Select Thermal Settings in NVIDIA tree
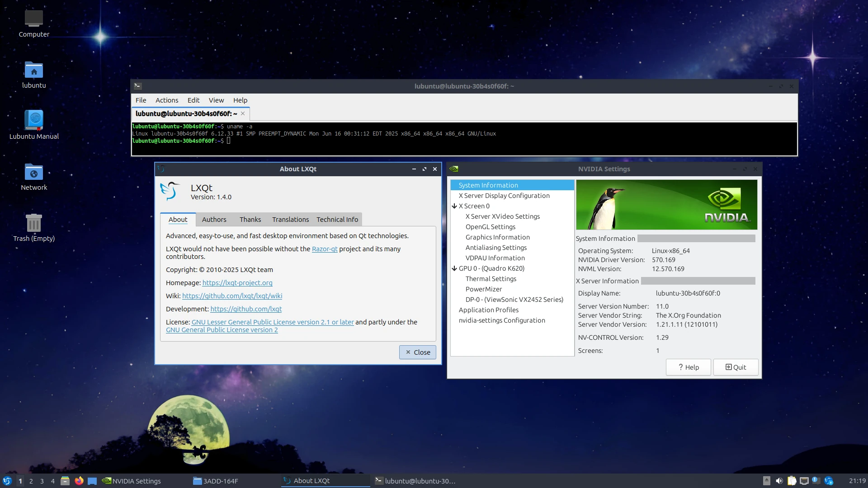The image size is (868, 488). coord(491,279)
